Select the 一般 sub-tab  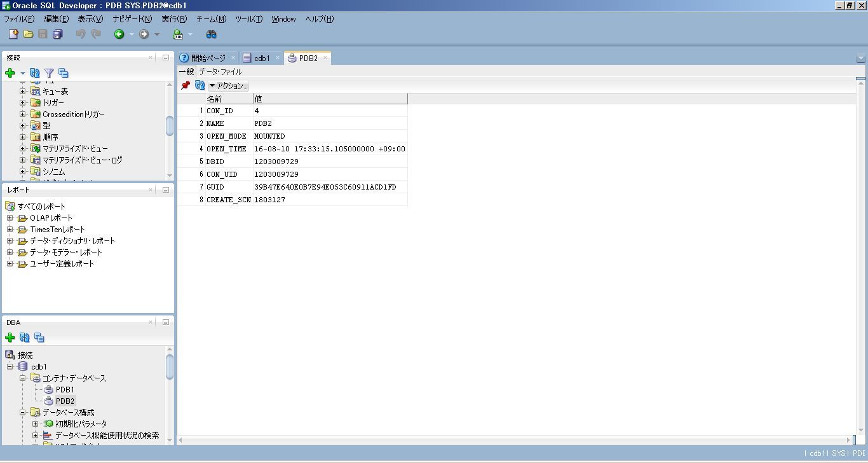tap(186, 72)
